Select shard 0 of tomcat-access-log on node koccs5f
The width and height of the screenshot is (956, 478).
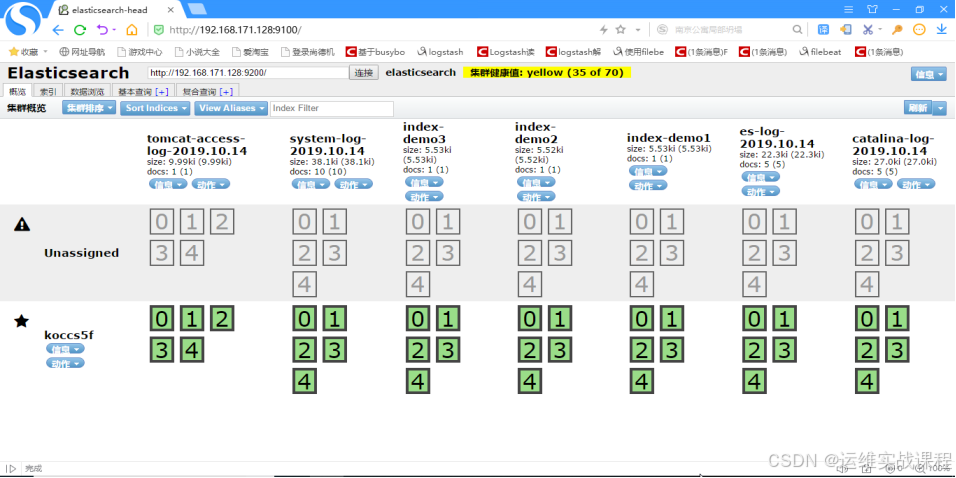click(162, 318)
